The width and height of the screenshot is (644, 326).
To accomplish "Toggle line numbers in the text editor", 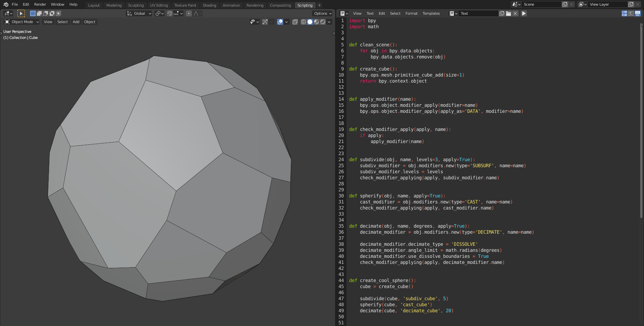I will pyautogui.click(x=624, y=13).
